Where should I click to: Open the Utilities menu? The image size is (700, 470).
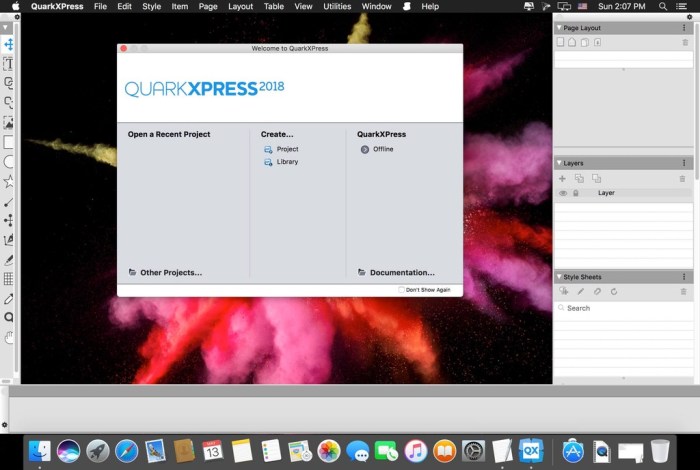coord(337,6)
